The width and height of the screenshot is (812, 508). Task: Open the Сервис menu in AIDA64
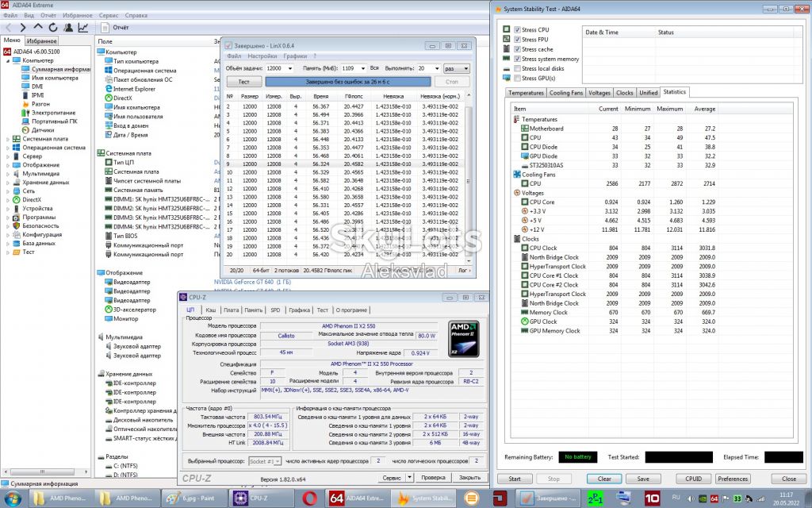click(109, 16)
